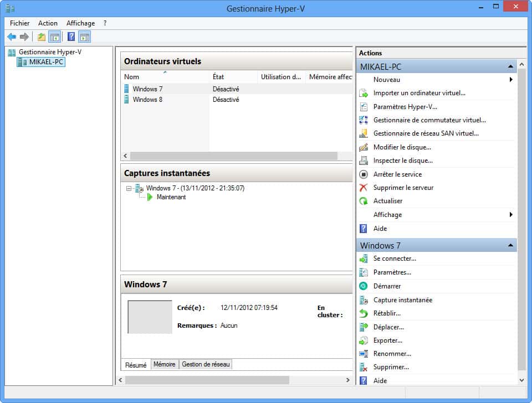Click the Se connecter icon
532x403 pixels.
click(364, 259)
